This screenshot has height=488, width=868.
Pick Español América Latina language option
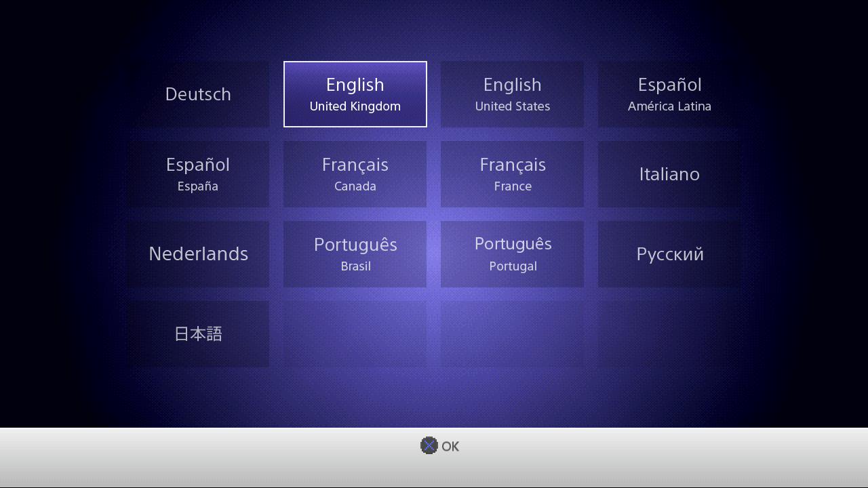pyautogui.click(x=669, y=94)
